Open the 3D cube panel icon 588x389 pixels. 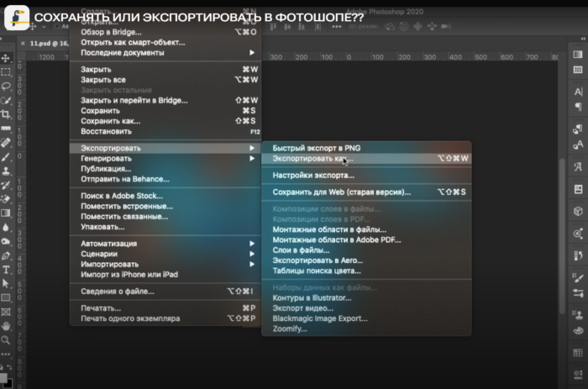point(578,211)
